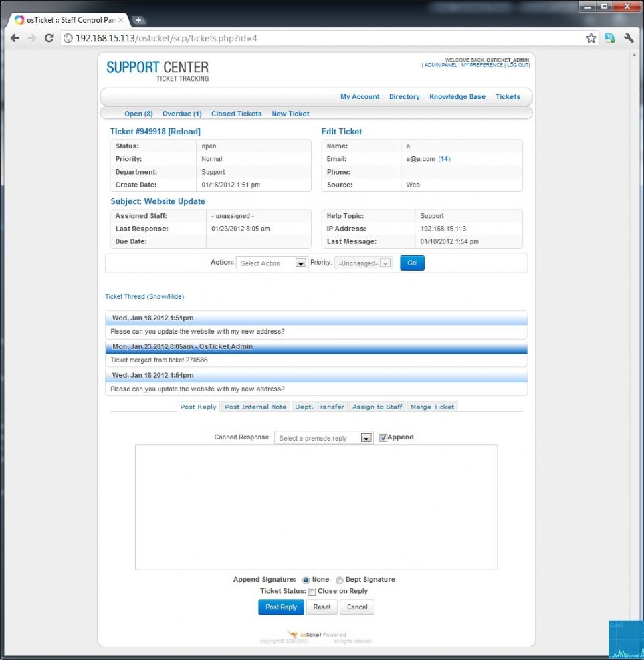Screen dimensions: 644x660
Task: Click the '- unassigned -' staff value
Action: (x=233, y=216)
